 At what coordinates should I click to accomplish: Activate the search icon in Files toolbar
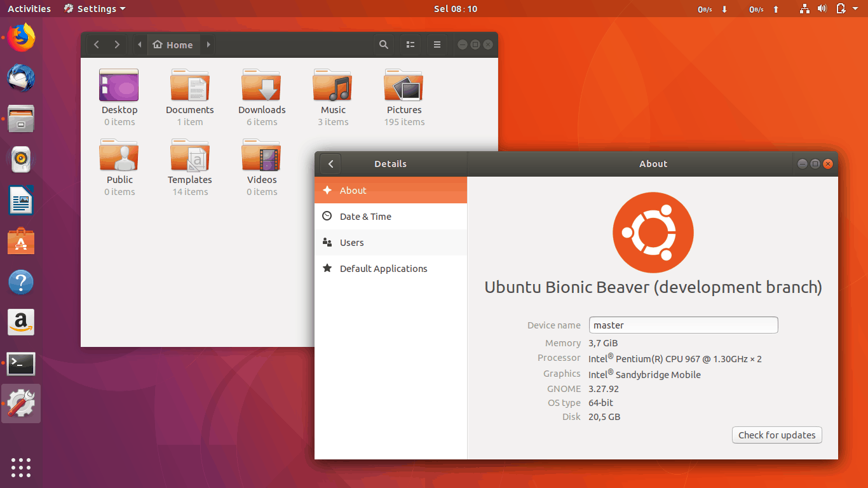coord(383,44)
